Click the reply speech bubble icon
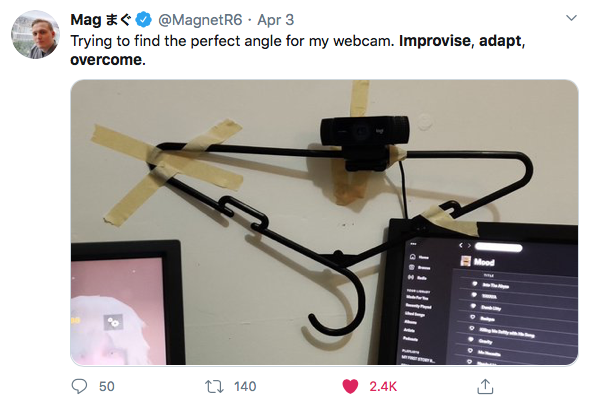Viewport: 591px width, 400px height. (x=79, y=386)
